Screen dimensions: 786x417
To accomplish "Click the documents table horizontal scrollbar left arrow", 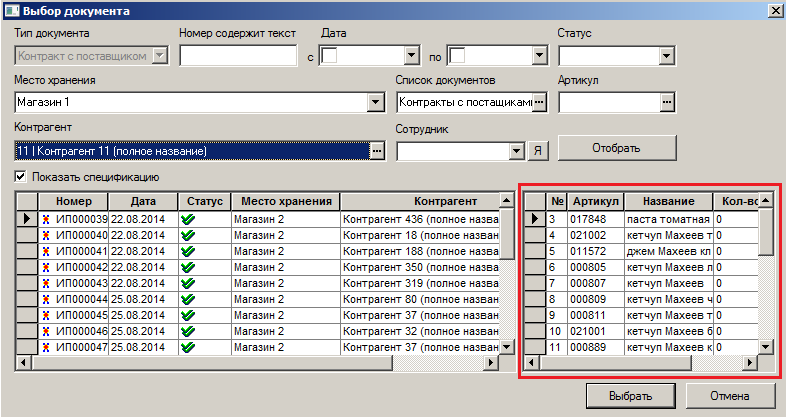I will [x=23, y=362].
